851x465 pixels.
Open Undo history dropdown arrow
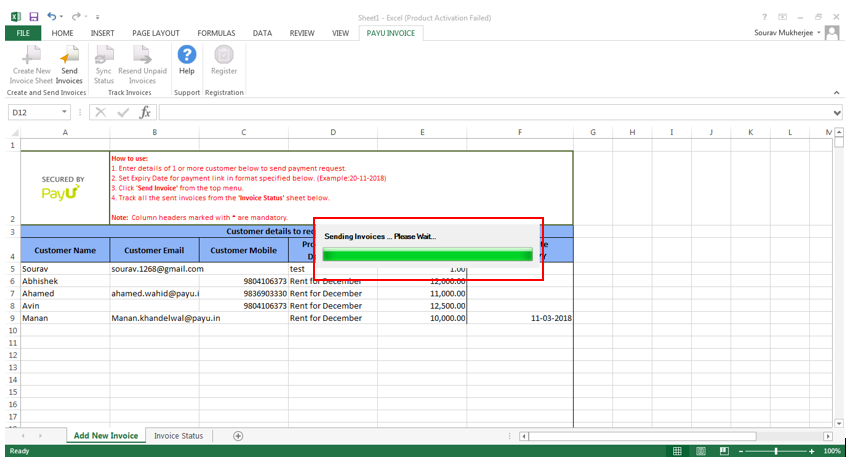pos(61,17)
